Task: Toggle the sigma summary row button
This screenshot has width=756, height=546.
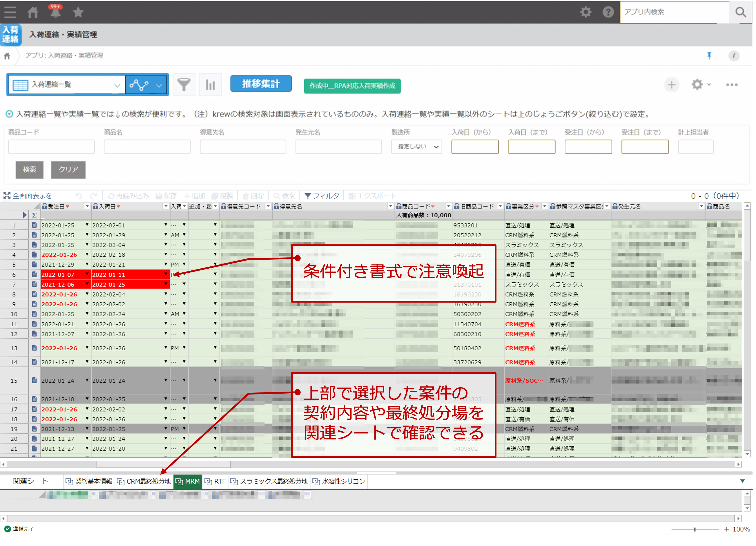Action: [34, 215]
